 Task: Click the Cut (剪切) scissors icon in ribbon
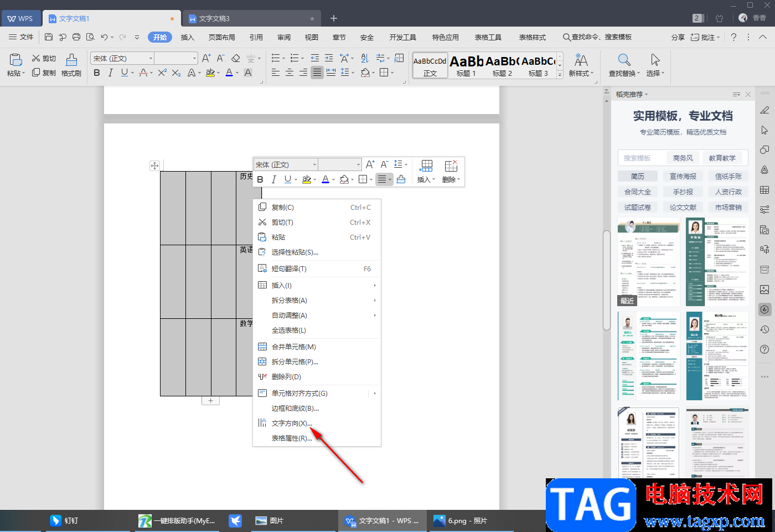point(36,58)
